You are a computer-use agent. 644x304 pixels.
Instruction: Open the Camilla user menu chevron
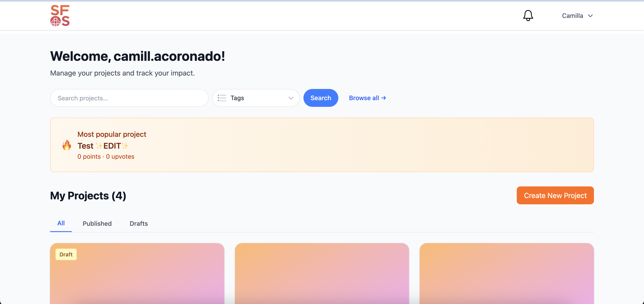pyautogui.click(x=590, y=16)
